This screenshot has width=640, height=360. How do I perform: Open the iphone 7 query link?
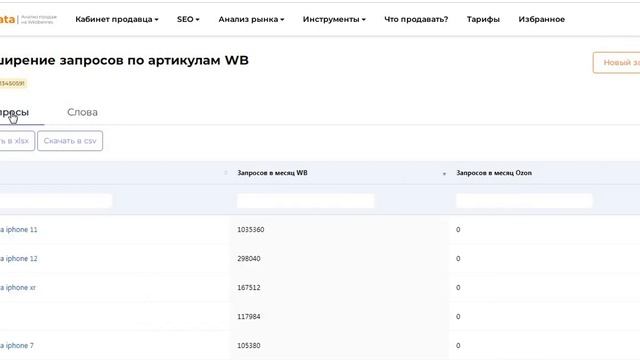(x=17, y=345)
